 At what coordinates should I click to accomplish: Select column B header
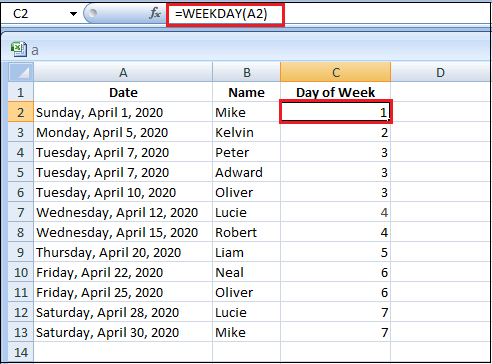pyautogui.click(x=246, y=72)
